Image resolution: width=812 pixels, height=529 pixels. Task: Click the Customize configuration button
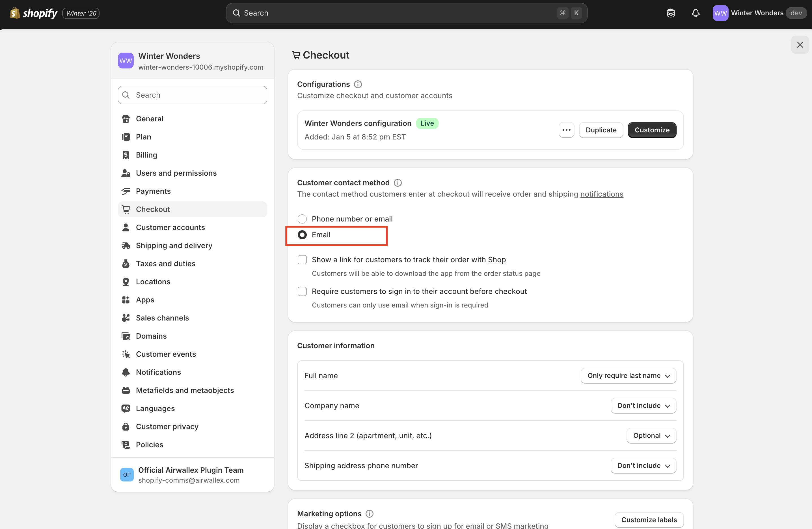[652, 130]
